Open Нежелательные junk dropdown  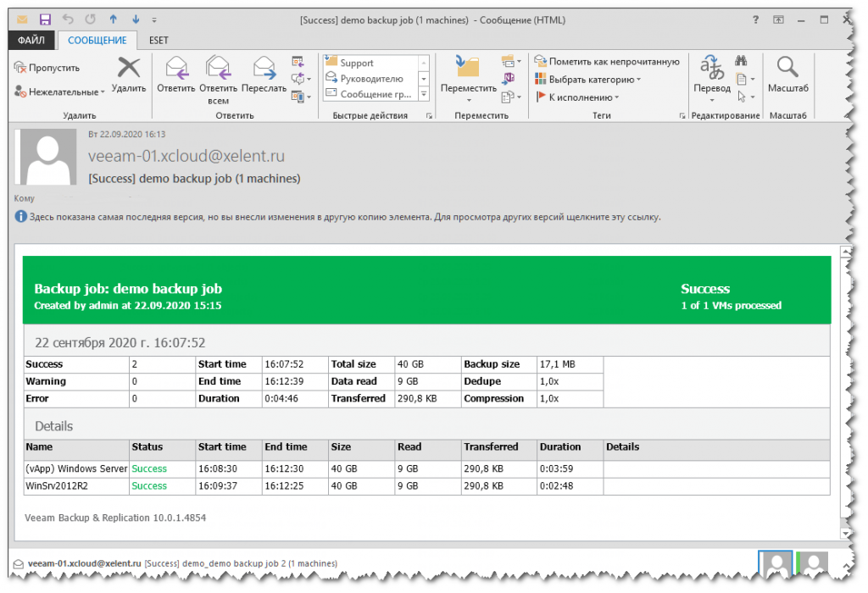coord(59,91)
